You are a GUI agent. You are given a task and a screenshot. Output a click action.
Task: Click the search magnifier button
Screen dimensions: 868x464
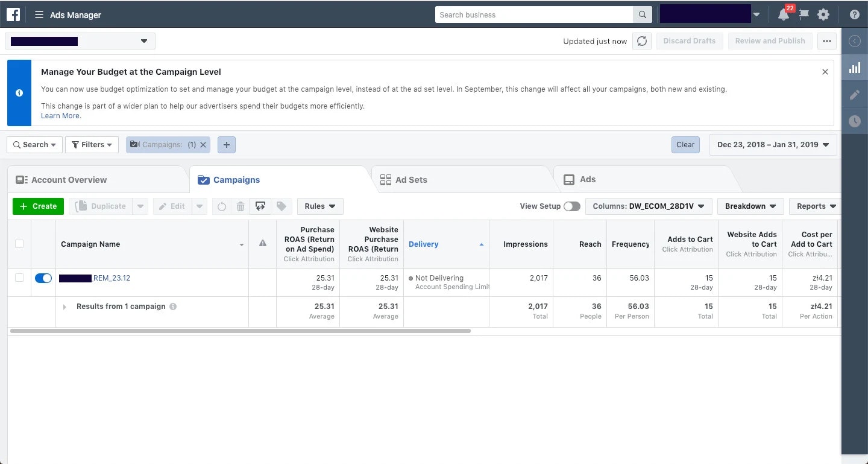tap(642, 14)
